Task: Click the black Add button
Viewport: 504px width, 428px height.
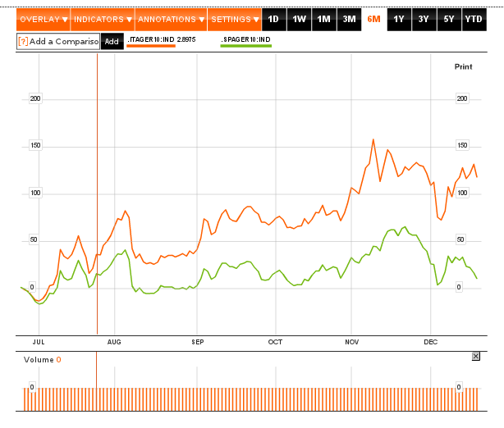Action: tap(112, 42)
